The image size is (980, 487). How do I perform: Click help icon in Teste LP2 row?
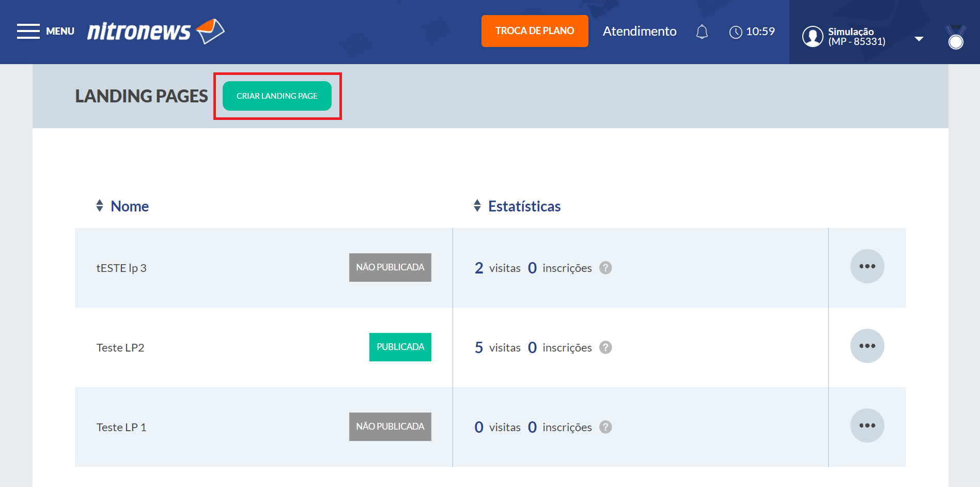coord(605,347)
